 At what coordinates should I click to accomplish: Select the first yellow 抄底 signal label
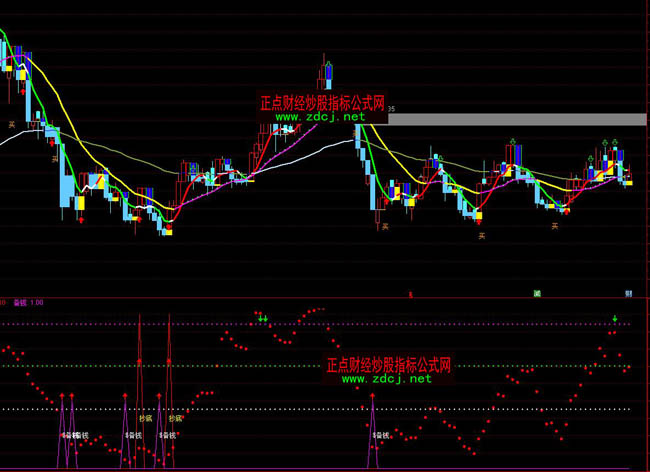146,419
